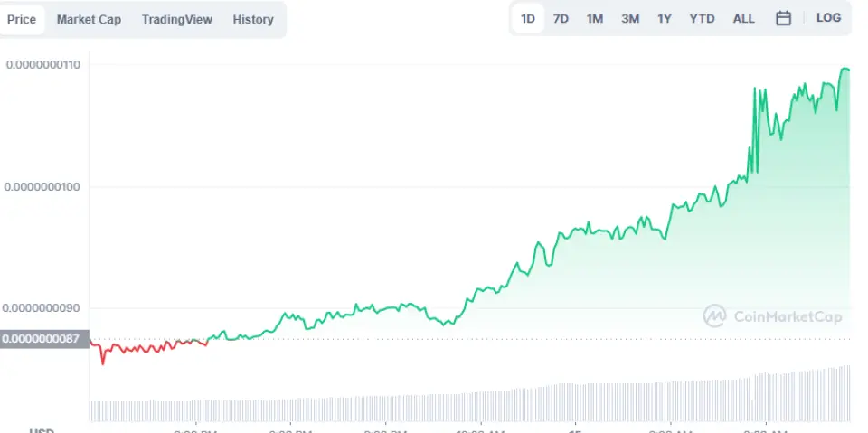Image resolution: width=868 pixels, height=433 pixels.
Task: Switch chart to 7D range
Action: 561,18
